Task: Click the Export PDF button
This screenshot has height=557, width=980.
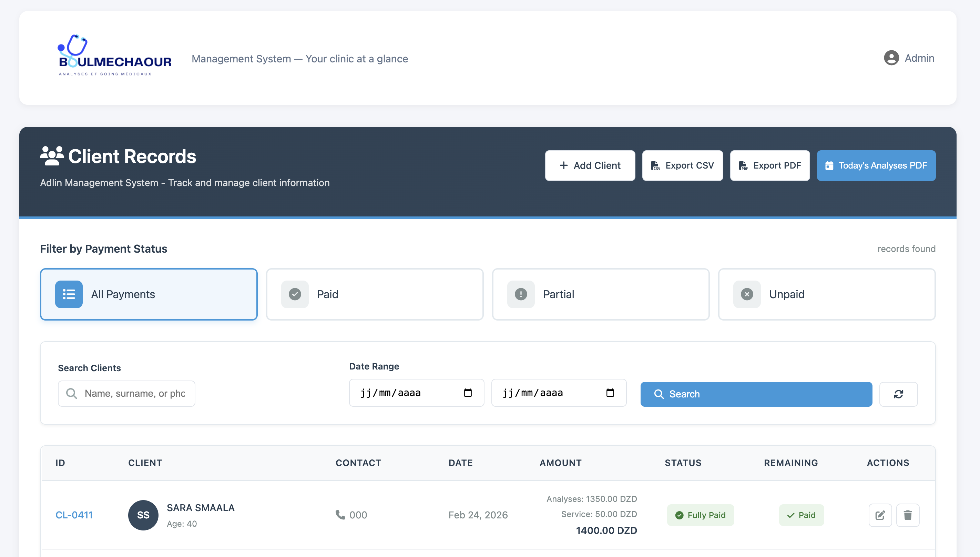Action: (x=769, y=166)
